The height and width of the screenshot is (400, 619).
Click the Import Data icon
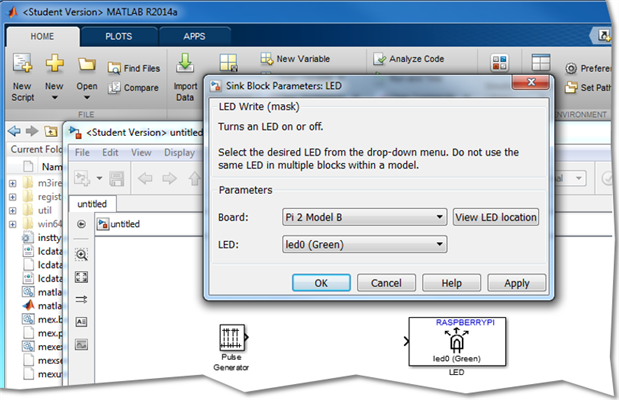[x=185, y=63]
